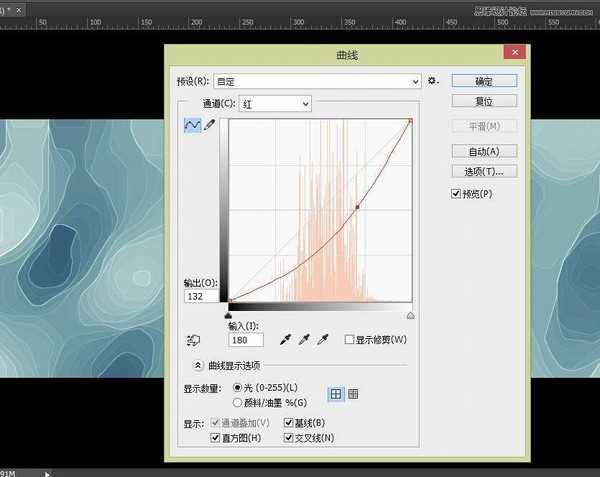Click the 确定 OK button
600x477 pixels.
(484, 81)
